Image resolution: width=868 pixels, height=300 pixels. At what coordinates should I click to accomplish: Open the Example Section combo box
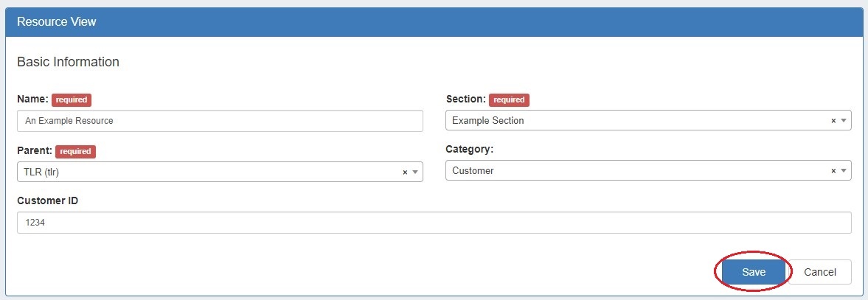coord(634,121)
